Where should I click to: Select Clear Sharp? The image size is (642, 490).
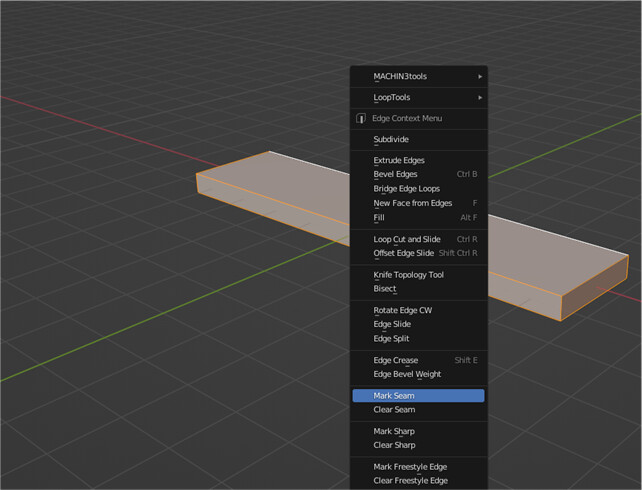point(418,445)
